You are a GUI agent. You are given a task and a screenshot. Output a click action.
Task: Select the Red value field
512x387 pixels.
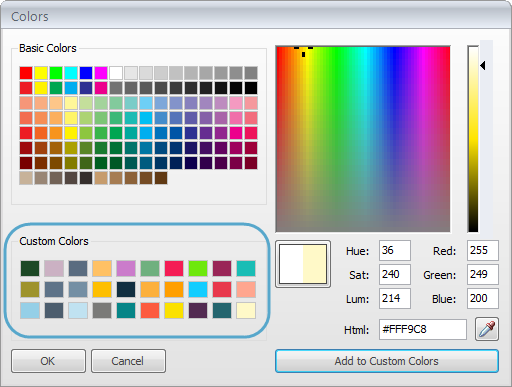tap(483, 250)
